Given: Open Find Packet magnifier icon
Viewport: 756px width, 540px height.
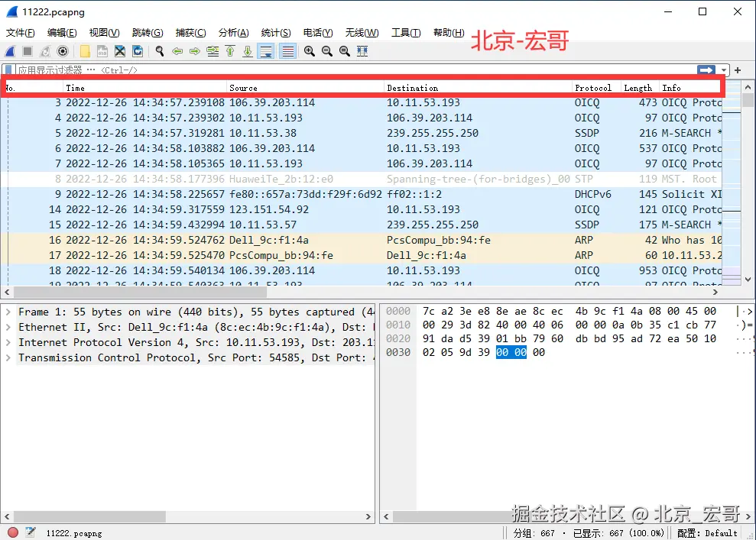Looking at the screenshot, I should (160, 51).
